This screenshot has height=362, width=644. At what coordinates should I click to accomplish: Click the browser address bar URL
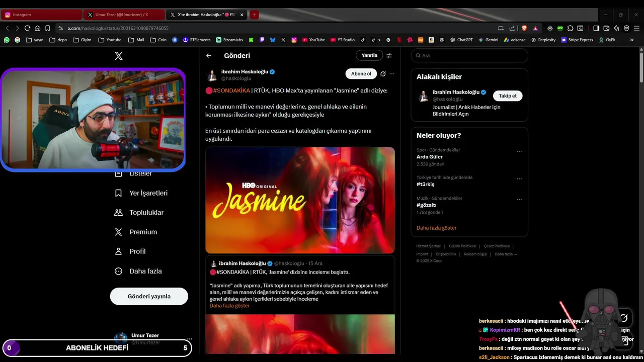[x=118, y=28]
